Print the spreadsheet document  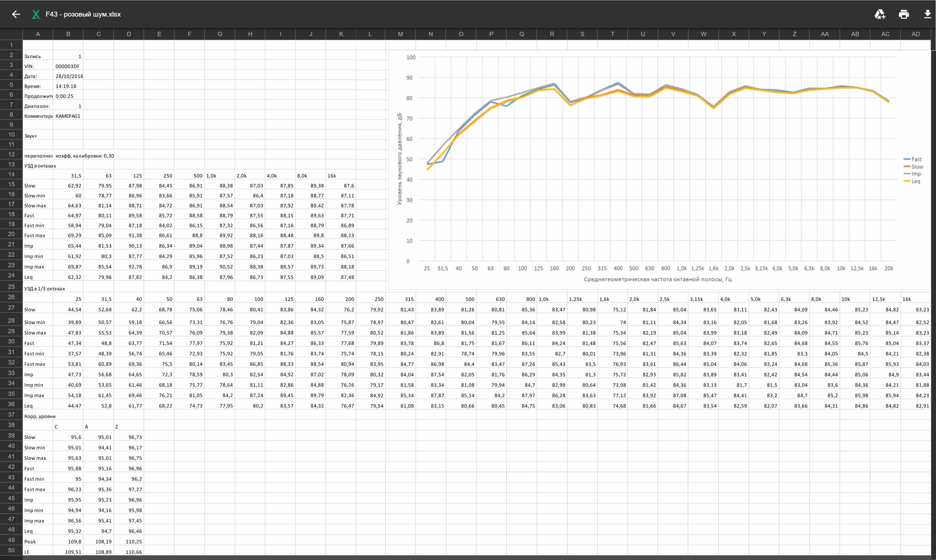coord(904,14)
